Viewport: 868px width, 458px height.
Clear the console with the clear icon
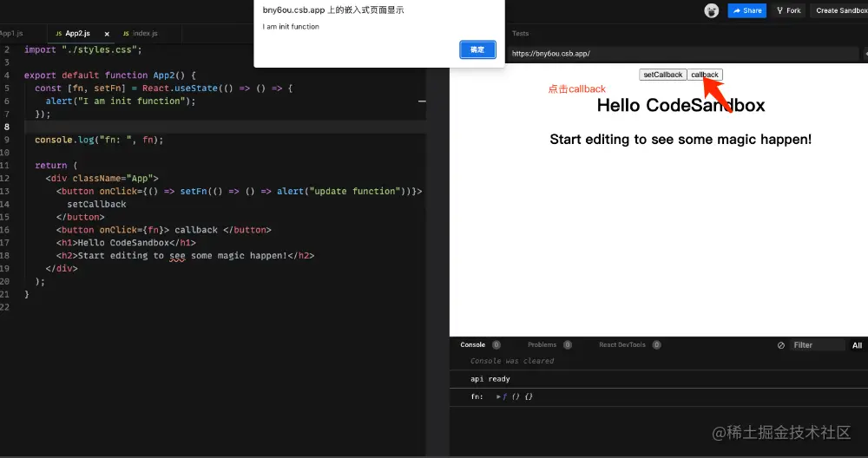[x=780, y=345]
